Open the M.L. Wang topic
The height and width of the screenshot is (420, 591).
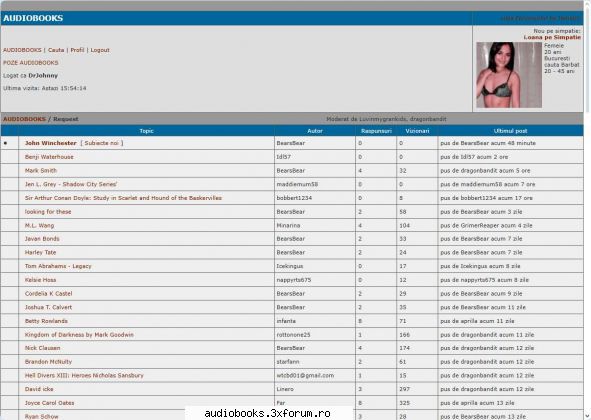(40, 225)
